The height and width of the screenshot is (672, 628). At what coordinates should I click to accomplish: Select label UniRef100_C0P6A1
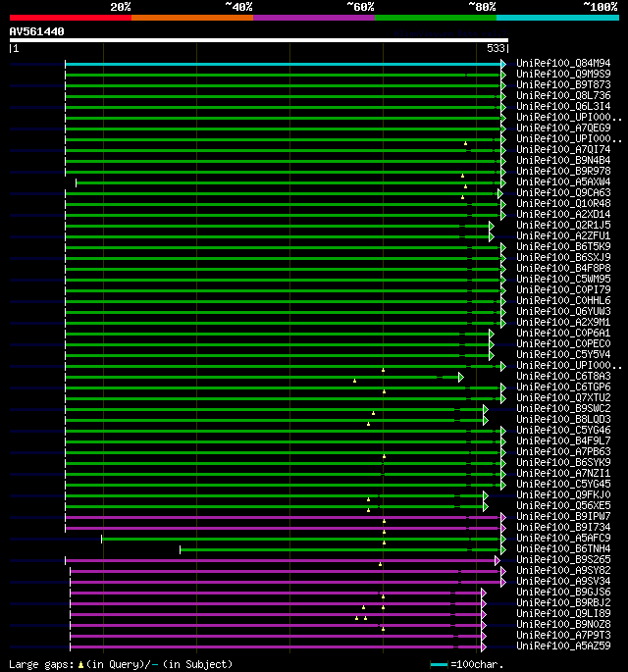pos(563,333)
